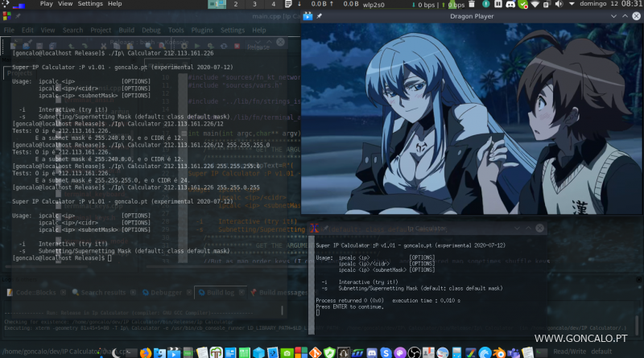Open Skype from the bottom taskbar

386,352
